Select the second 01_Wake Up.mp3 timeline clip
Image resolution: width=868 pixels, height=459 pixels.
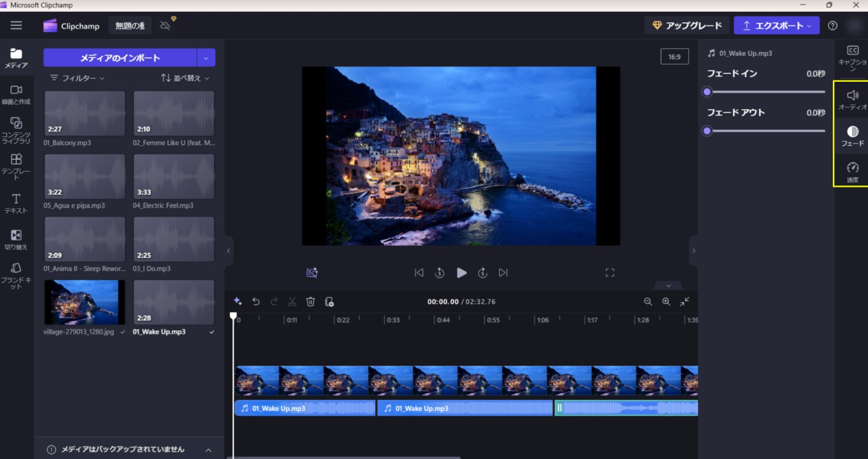click(x=465, y=408)
